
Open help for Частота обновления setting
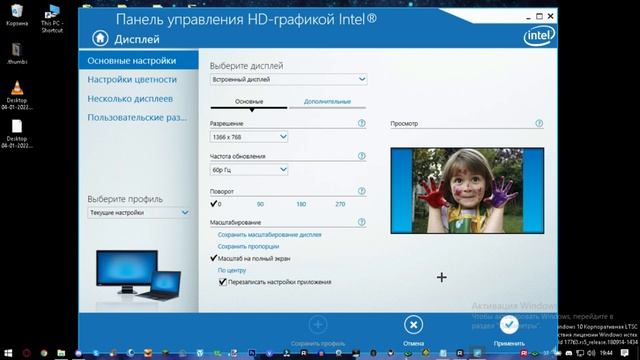point(362,156)
